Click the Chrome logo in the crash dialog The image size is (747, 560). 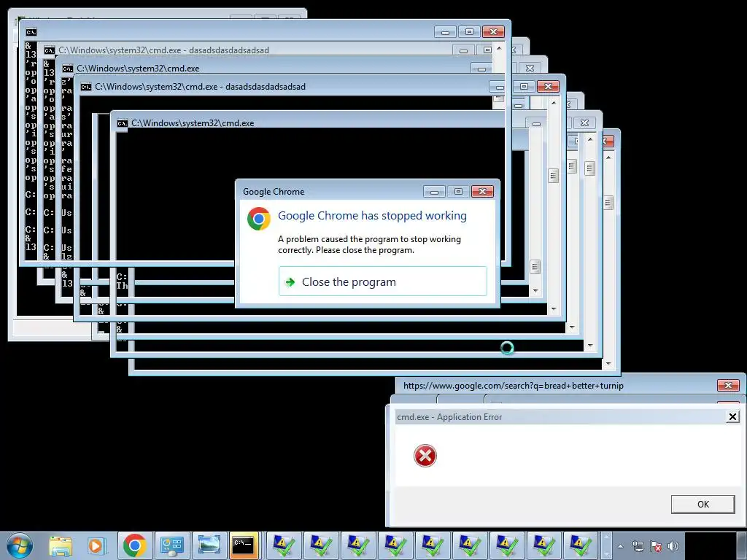[x=259, y=219]
